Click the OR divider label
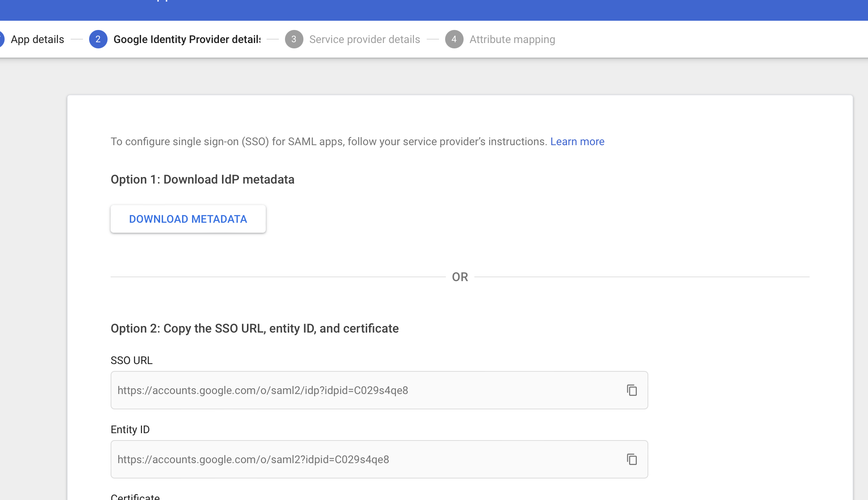Image resolution: width=868 pixels, height=500 pixels. (x=460, y=276)
